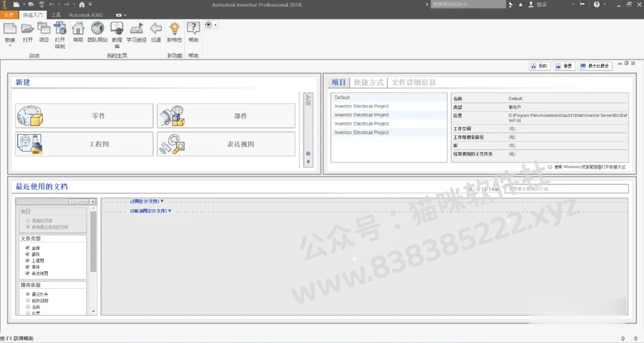Click the satellite communication center icon
The image size is (644, 343).
pos(511,5)
